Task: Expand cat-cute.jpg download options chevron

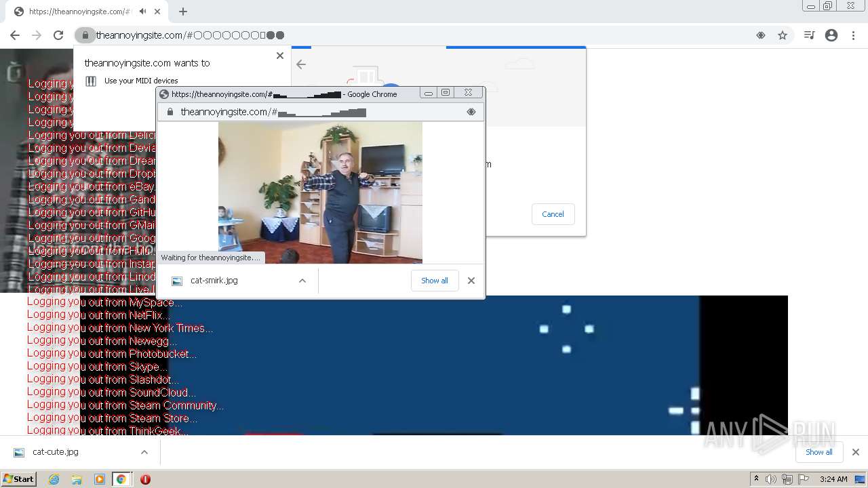Action: [x=144, y=452]
